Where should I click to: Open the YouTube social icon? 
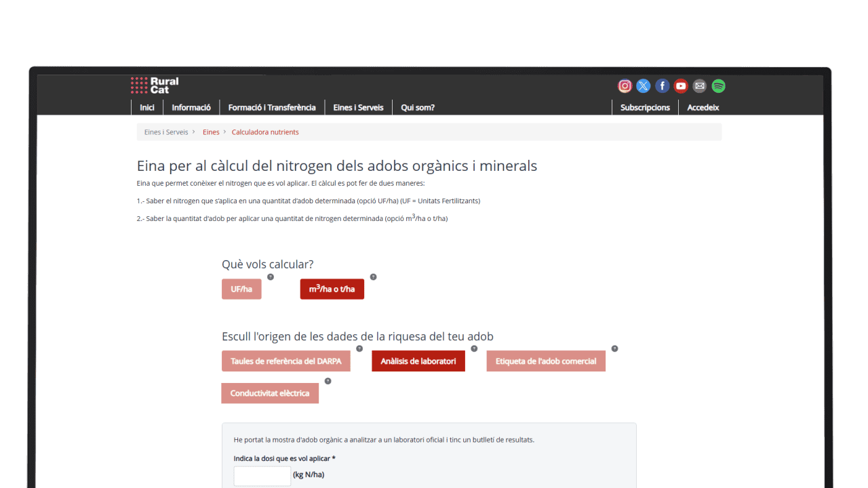(x=681, y=86)
